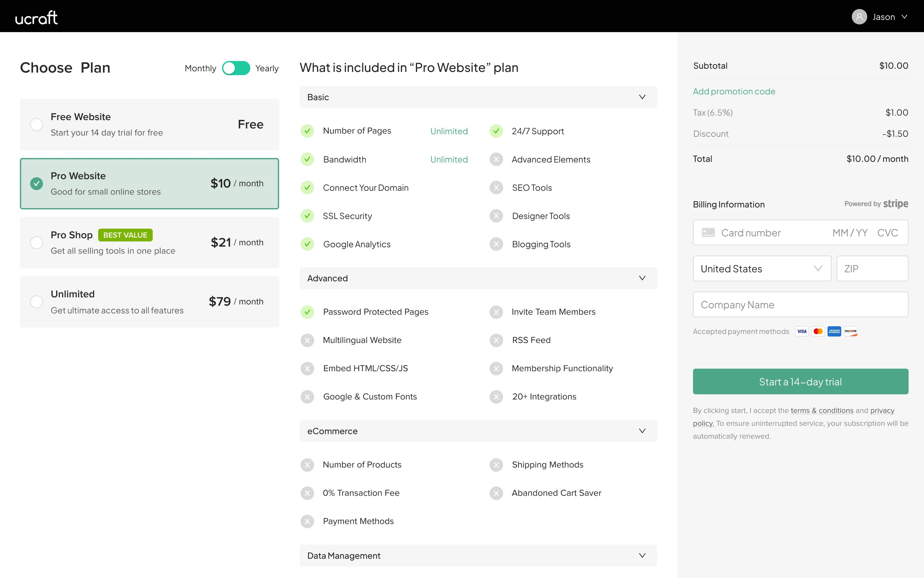Click the check icon beside Google Analytics
The image size is (924, 578).
point(307,244)
